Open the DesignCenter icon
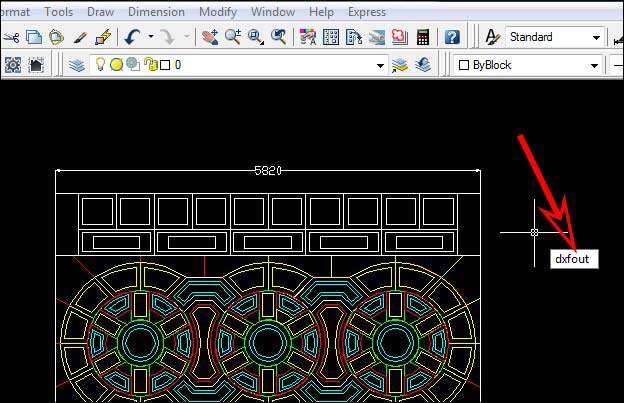624x403 pixels. 331,37
